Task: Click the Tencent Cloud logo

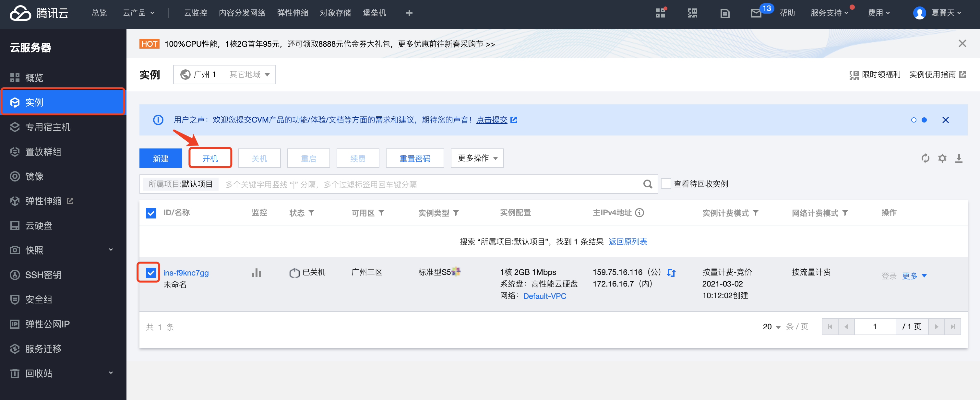Action: pyautogui.click(x=39, y=13)
